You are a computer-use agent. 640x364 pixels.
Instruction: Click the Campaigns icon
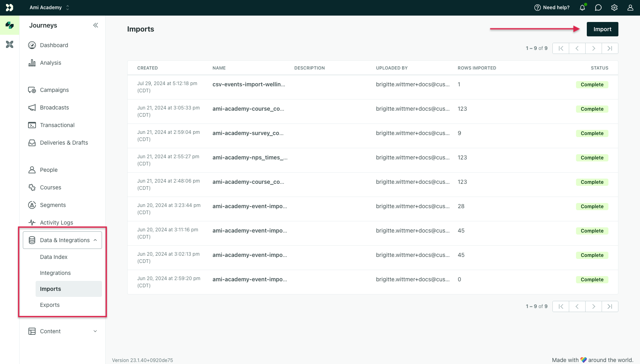click(x=32, y=90)
